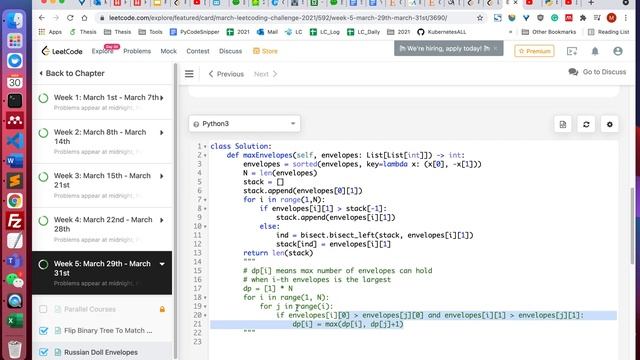The width and height of the screenshot is (640, 360).
Task: Launch Terminal from the dock
Action: 15,101
